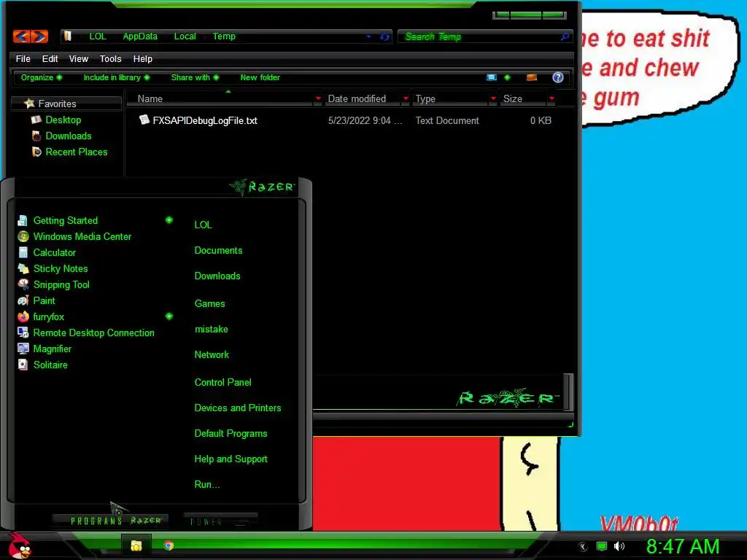The width and height of the screenshot is (747, 560).
Task: Open Documents from Start menu
Action: click(x=218, y=251)
